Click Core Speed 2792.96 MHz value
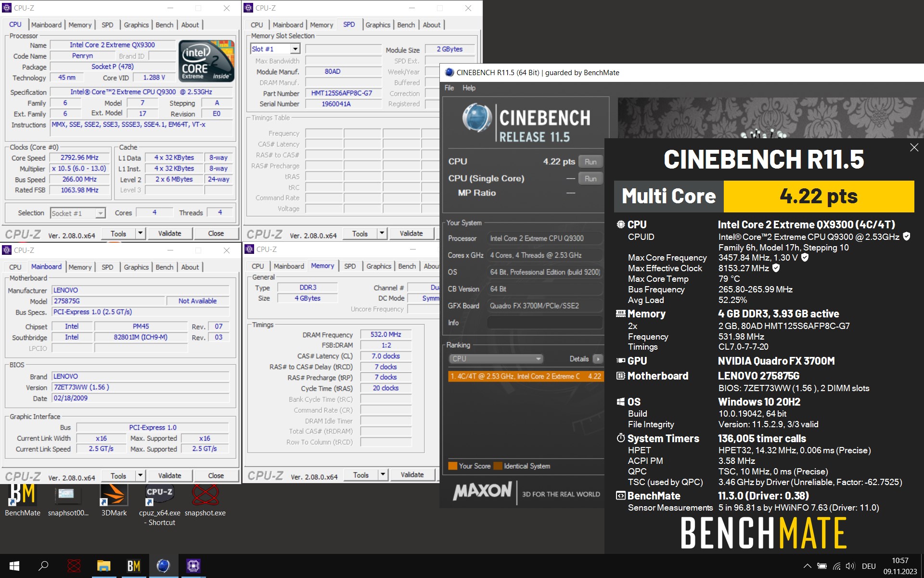Viewport: 924px width, 578px height. 79,158
